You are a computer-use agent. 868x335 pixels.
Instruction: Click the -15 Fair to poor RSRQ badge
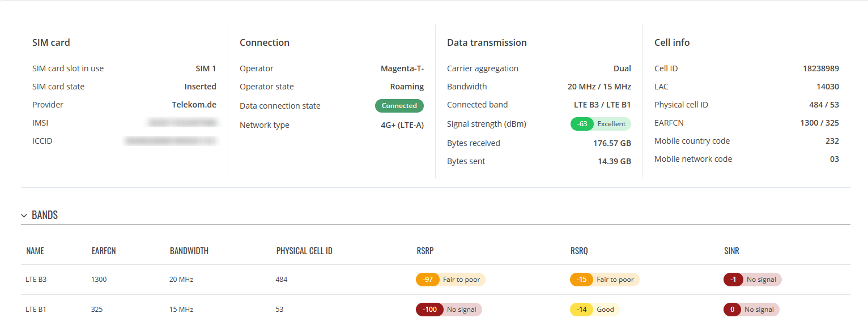pyautogui.click(x=605, y=280)
